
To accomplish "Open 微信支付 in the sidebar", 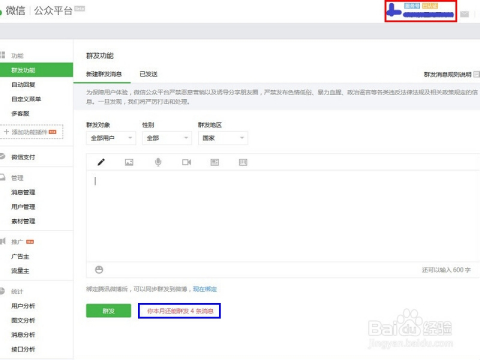I will point(23,157).
